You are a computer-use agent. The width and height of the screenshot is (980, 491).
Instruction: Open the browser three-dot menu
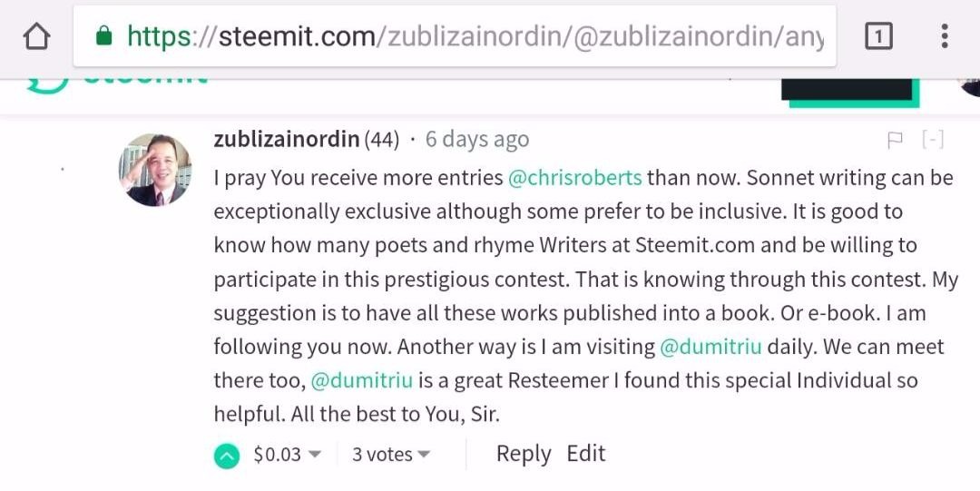pyautogui.click(x=945, y=36)
